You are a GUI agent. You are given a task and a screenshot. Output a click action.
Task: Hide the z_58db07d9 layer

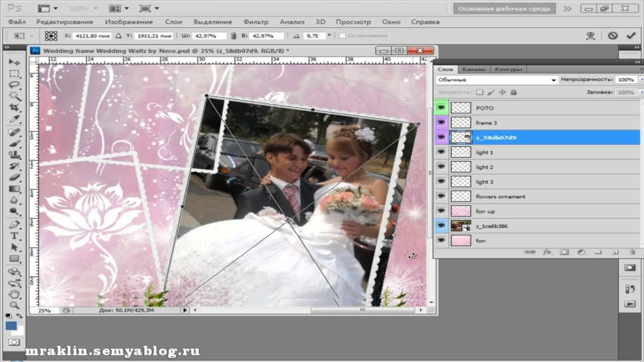[441, 137]
